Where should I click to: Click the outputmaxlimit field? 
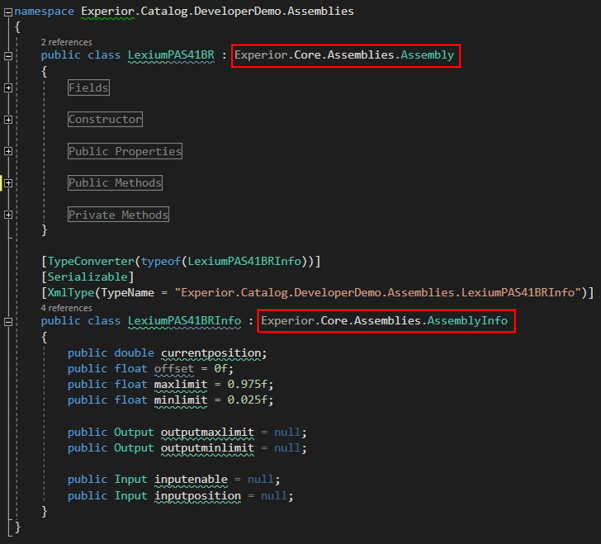point(207,432)
